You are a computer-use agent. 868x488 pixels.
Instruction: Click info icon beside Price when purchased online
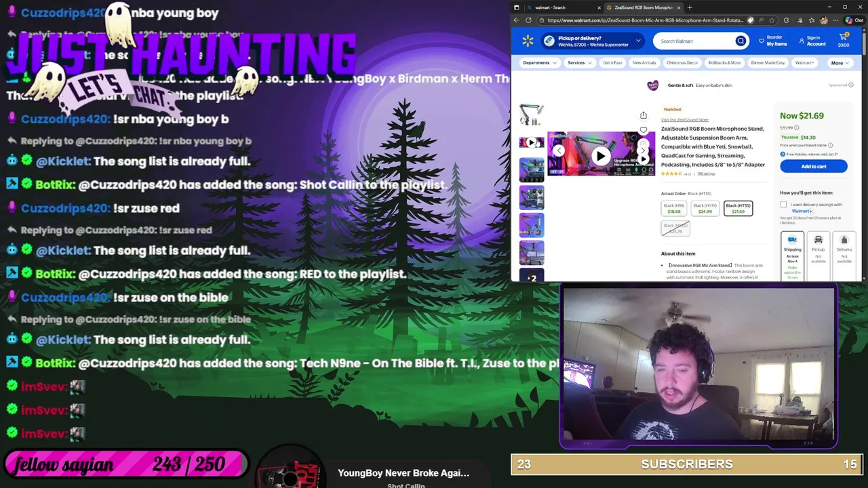click(830, 145)
